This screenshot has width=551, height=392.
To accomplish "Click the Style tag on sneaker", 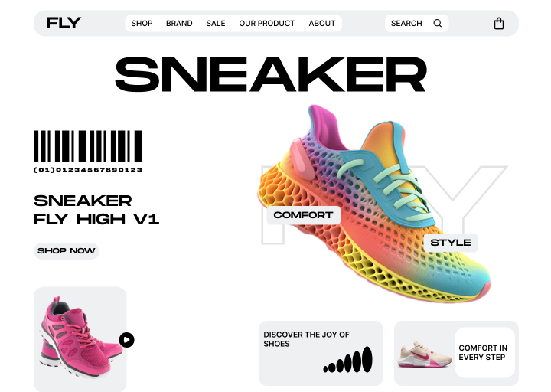I will pos(451,243).
